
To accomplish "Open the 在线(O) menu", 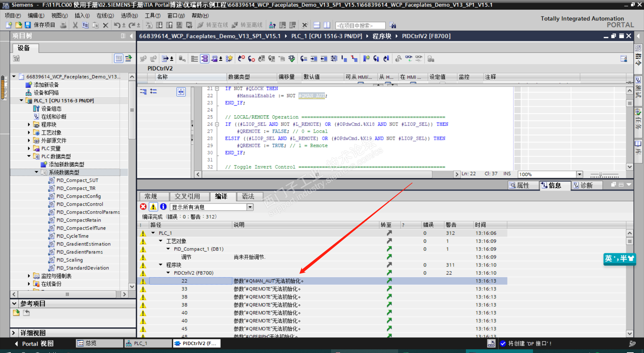I will (105, 15).
